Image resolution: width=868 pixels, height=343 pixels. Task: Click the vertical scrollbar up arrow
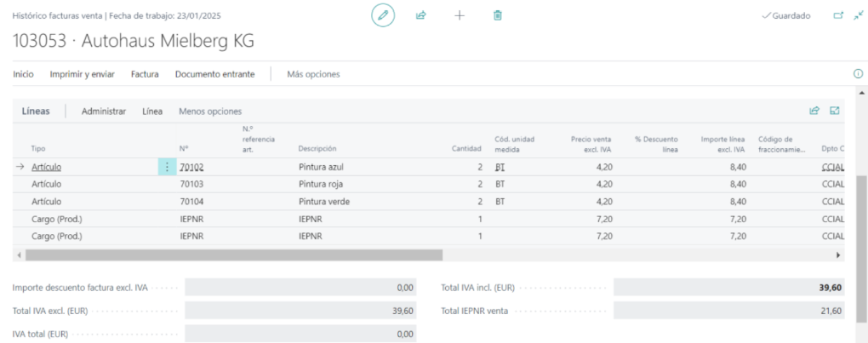tap(861, 93)
